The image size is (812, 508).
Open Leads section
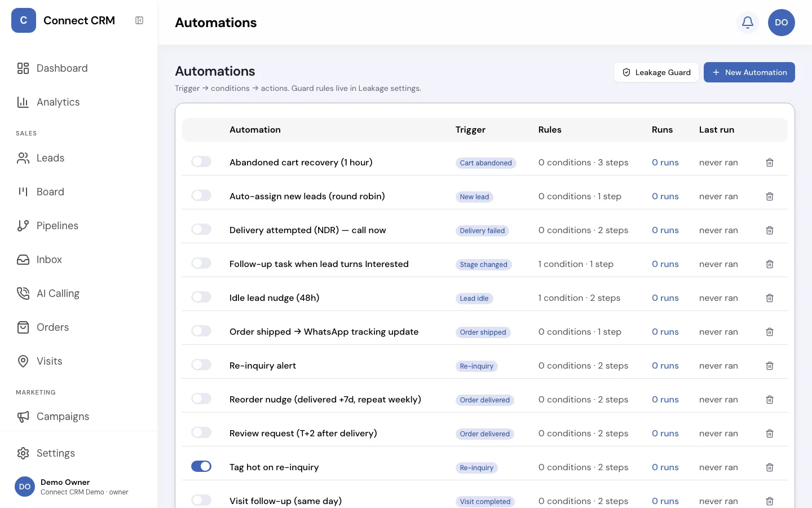click(79, 158)
